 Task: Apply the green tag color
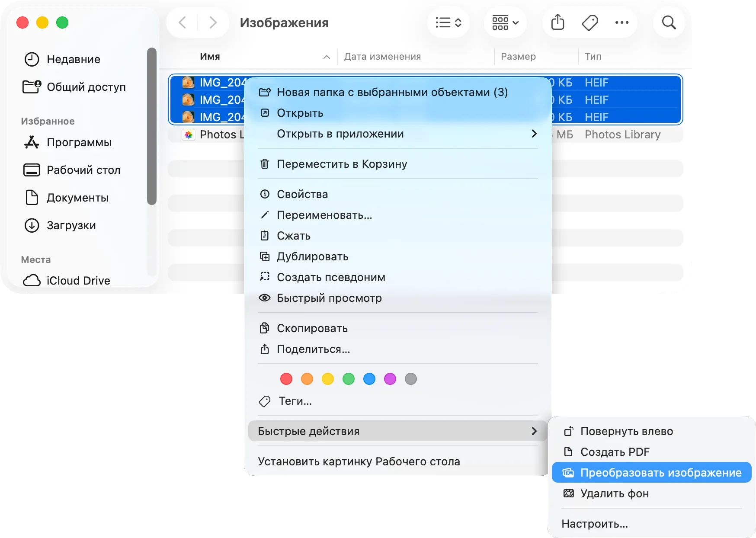(349, 379)
